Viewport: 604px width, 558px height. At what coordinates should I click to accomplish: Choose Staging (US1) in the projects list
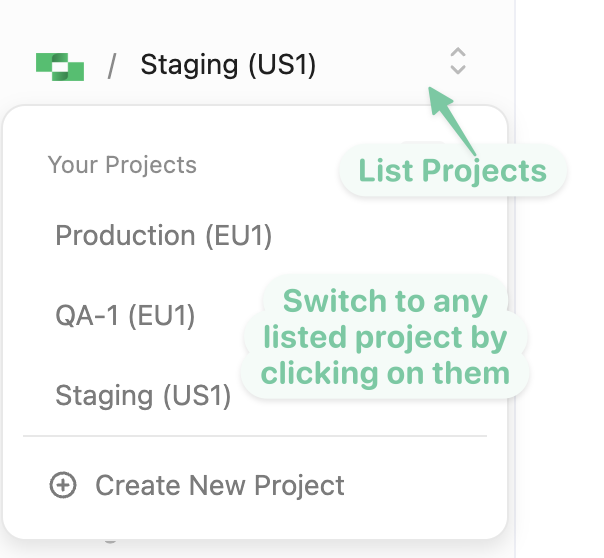coord(143,395)
